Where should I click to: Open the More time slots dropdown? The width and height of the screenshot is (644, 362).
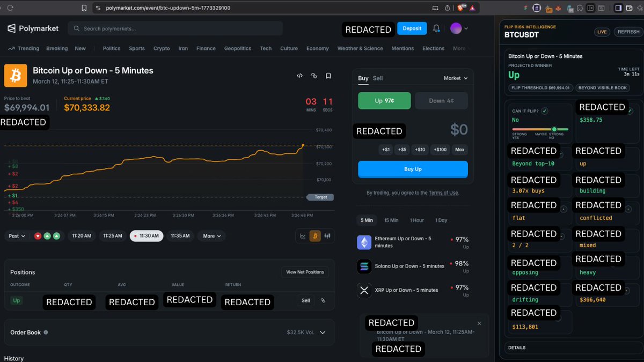(x=211, y=236)
